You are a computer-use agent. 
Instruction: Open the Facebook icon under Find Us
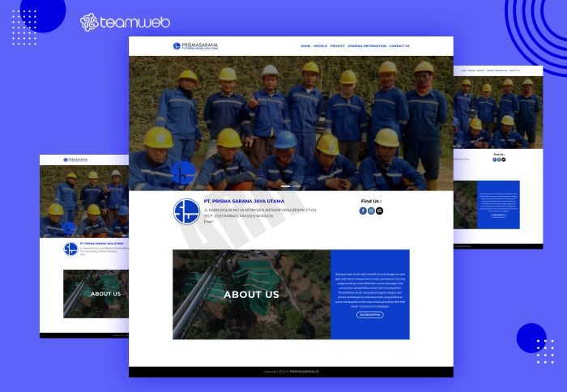pyautogui.click(x=363, y=211)
